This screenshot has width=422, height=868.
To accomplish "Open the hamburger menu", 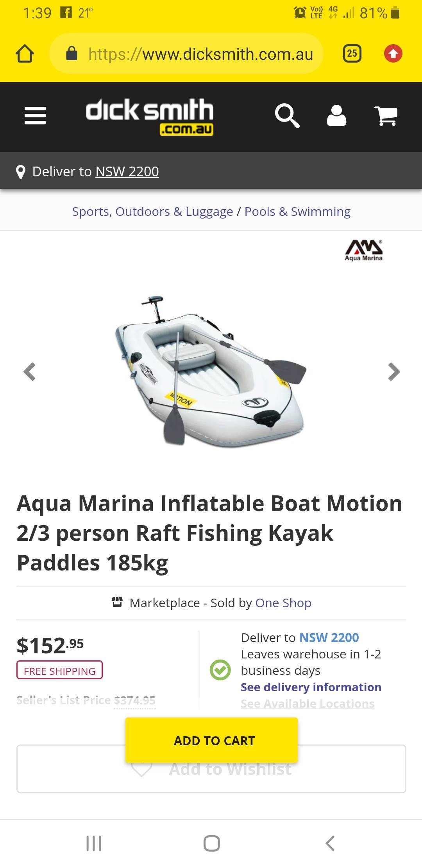I will [35, 116].
